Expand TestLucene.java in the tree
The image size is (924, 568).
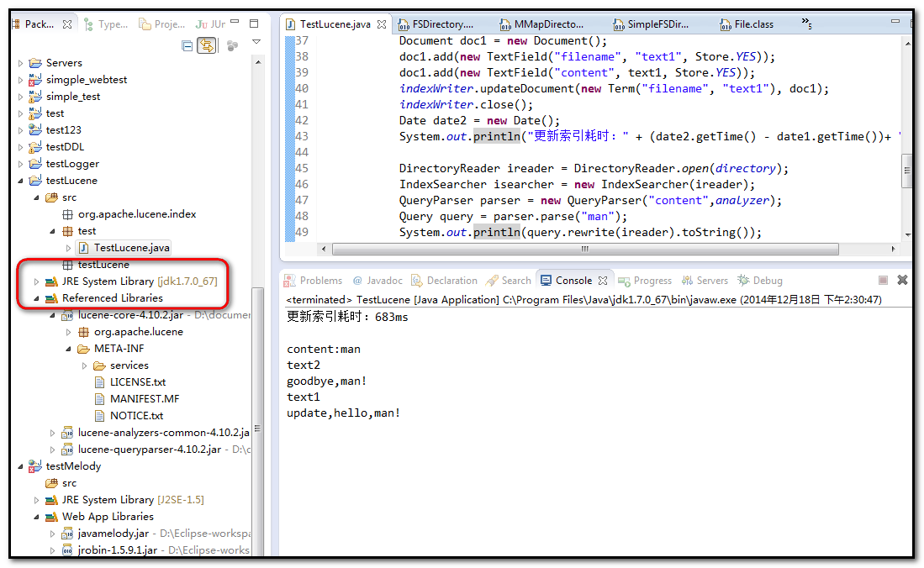(68, 248)
